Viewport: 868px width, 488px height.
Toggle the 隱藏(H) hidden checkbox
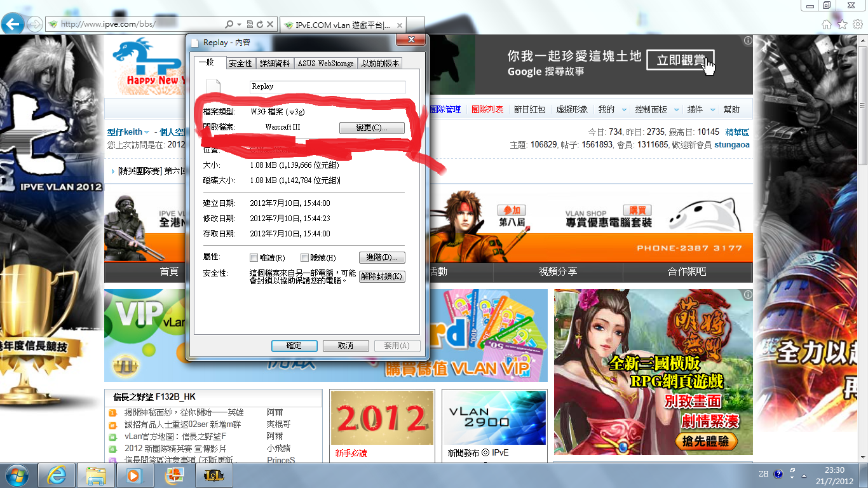pos(305,258)
